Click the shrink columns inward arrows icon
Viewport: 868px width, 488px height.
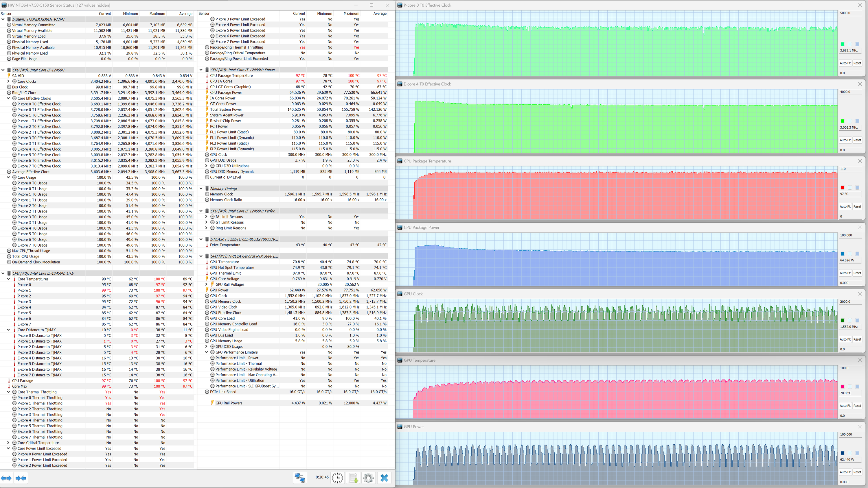[x=21, y=478]
